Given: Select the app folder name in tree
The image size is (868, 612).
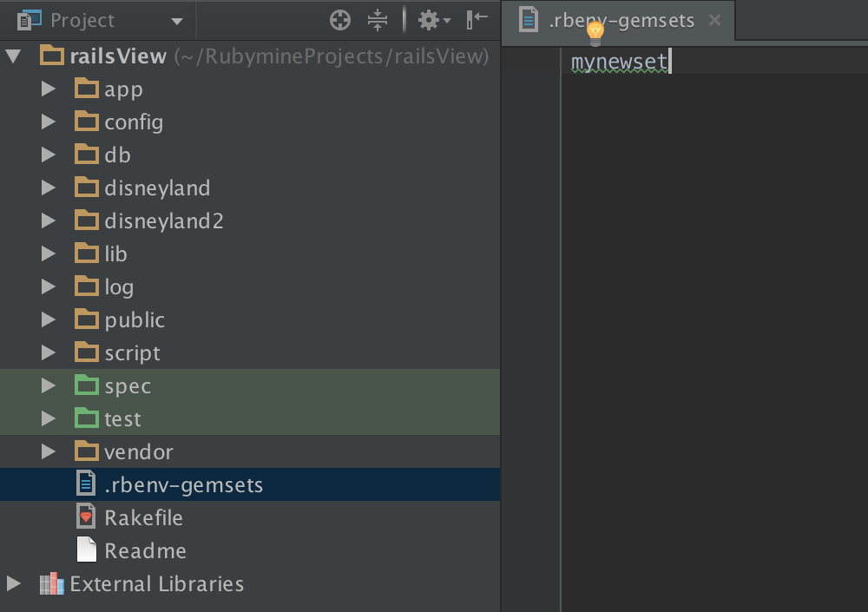Looking at the screenshot, I should tap(123, 89).
